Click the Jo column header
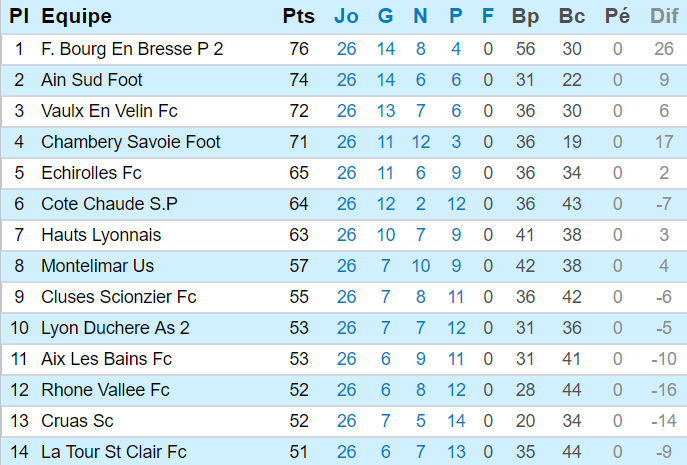The width and height of the screenshot is (687, 465). pos(346,16)
